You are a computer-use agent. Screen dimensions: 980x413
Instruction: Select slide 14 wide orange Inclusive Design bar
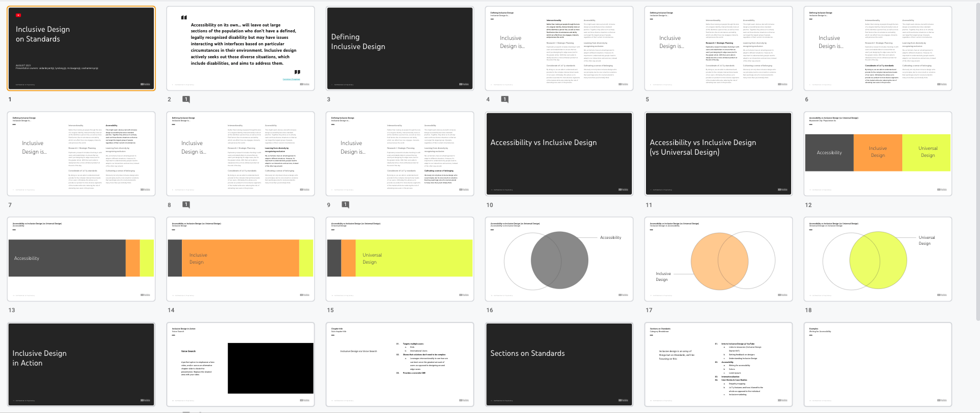240,259
